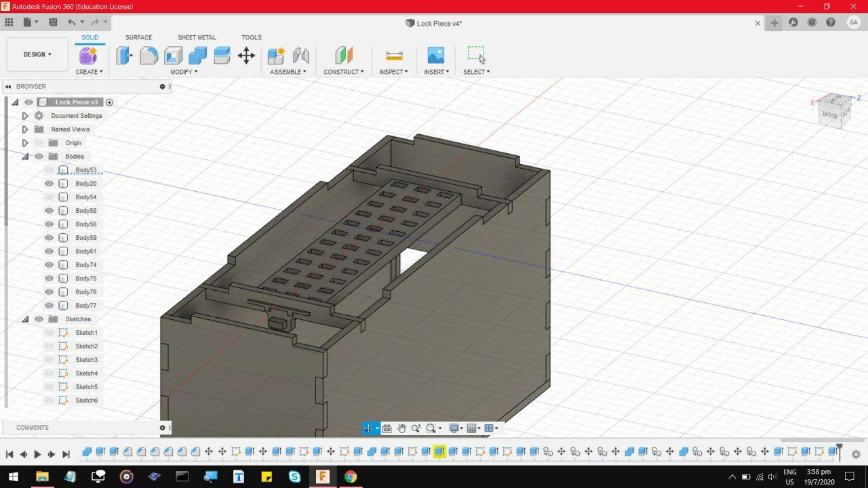Click the Look At icon
Screen dimensions: 868x488
click(x=387, y=428)
